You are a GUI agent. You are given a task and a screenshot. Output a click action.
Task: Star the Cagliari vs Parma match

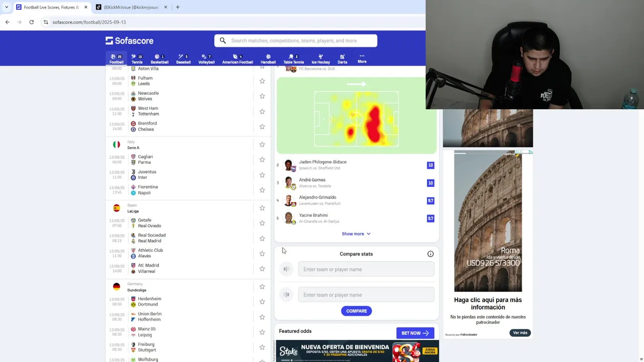tap(262, 159)
